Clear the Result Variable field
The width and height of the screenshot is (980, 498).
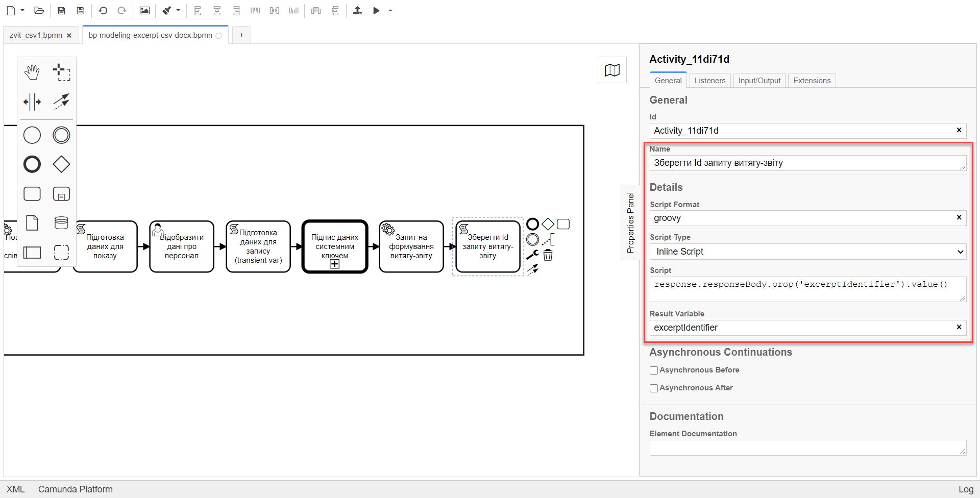pos(959,327)
